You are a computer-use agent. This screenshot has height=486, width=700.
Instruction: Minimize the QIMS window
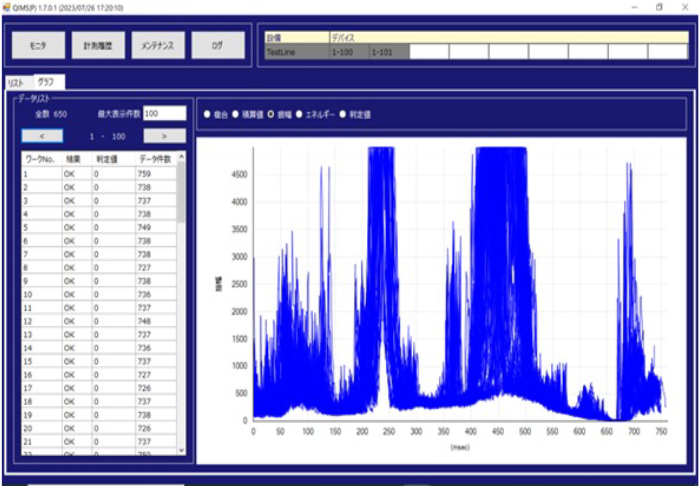point(634,8)
